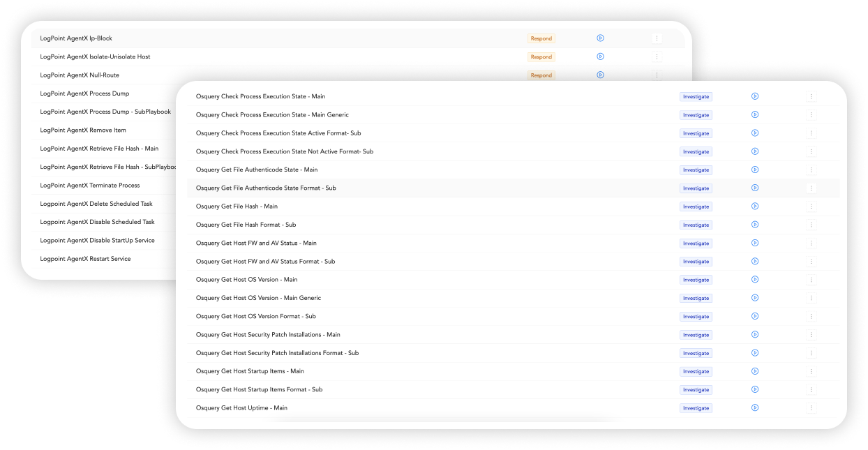
Task: Select LogPoint AgentX Remove Item row
Action: pyautogui.click(x=105, y=130)
